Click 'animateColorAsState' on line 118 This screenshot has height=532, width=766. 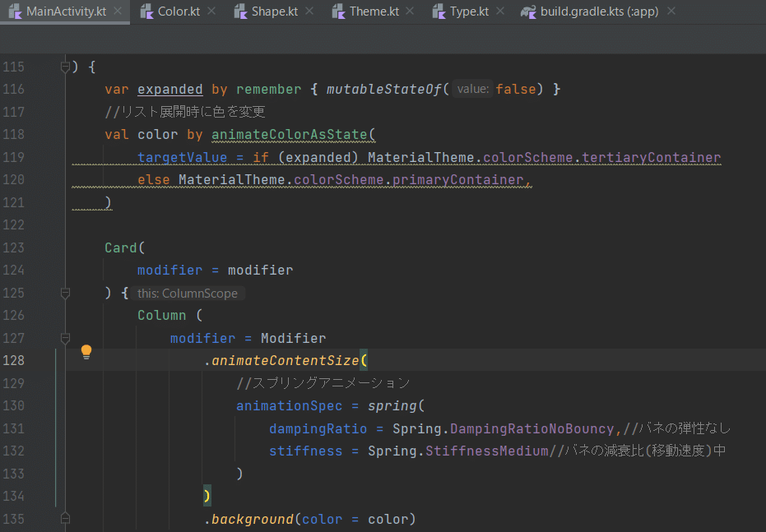click(290, 134)
